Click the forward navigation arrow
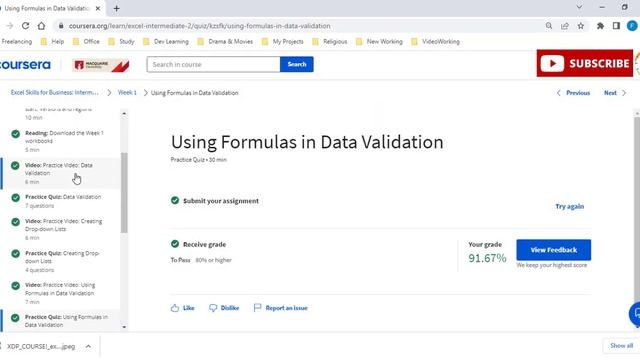640x360 pixels. coord(10,26)
